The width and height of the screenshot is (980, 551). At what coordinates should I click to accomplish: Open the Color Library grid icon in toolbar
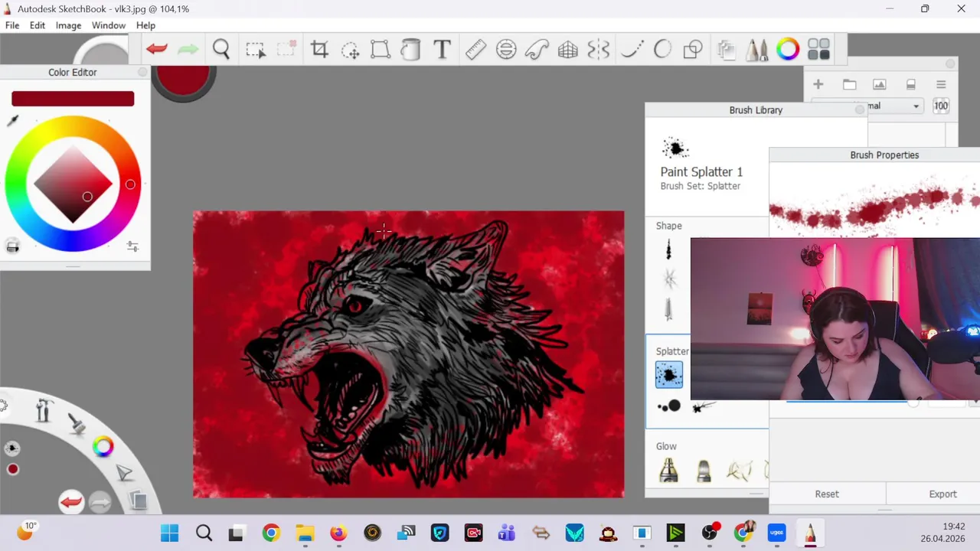tap(818, 50)
